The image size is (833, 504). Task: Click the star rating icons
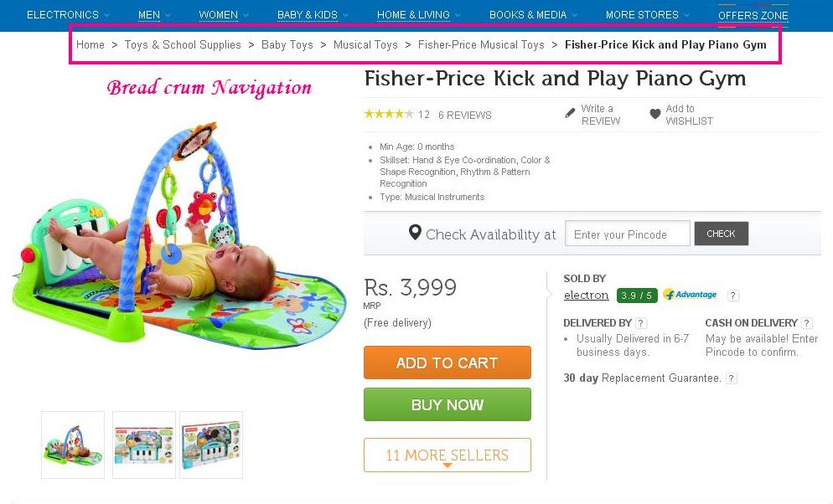389,115
